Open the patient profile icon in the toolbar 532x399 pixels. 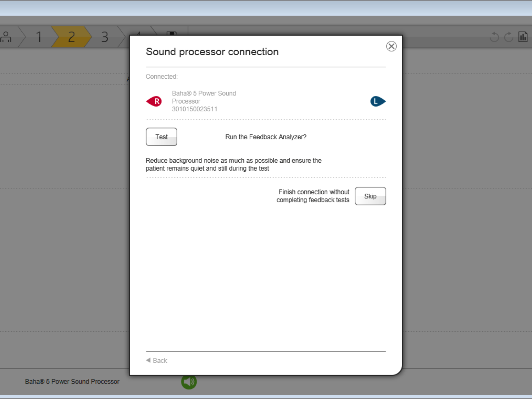tap(6, 37)
